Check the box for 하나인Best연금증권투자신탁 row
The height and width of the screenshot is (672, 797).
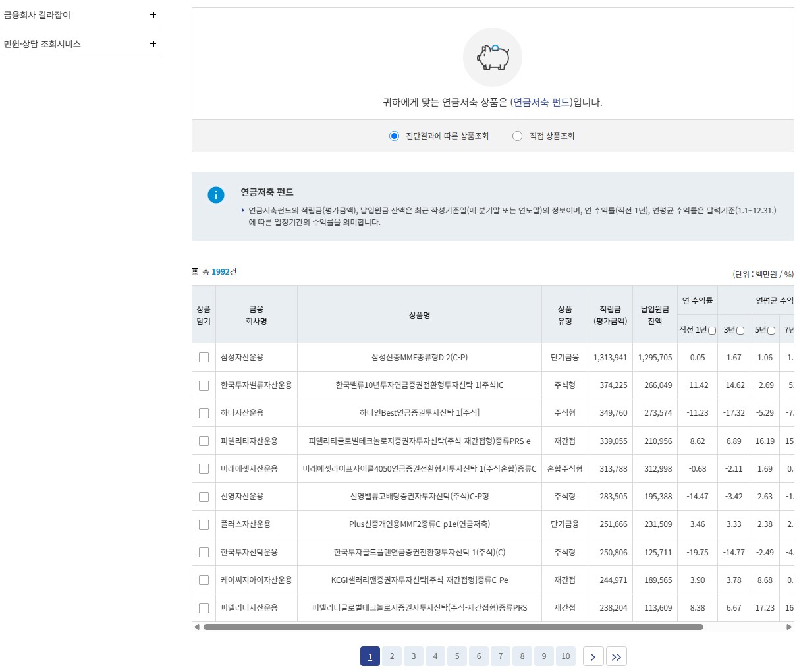coord(204,413)
